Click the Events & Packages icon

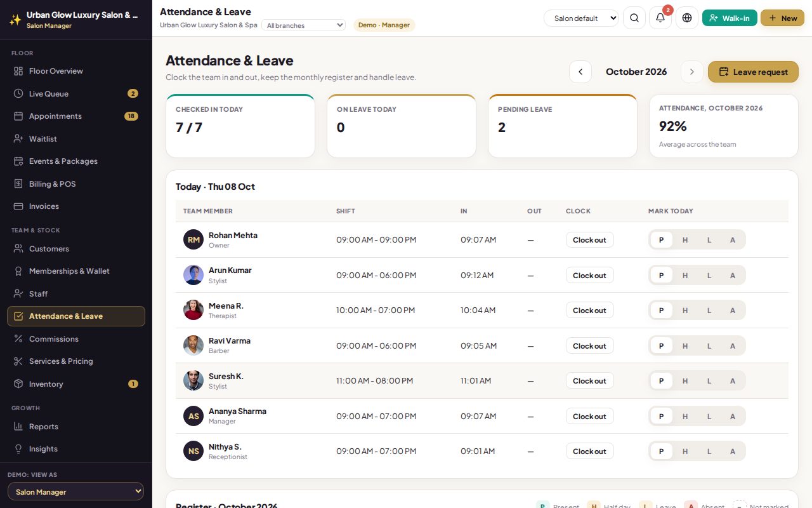tap(18, 161)
